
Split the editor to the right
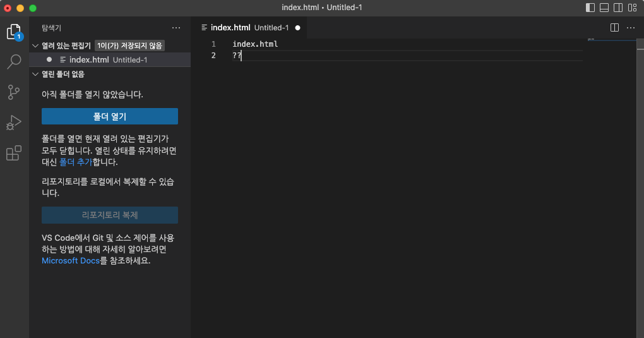click(x=614, y=28)
